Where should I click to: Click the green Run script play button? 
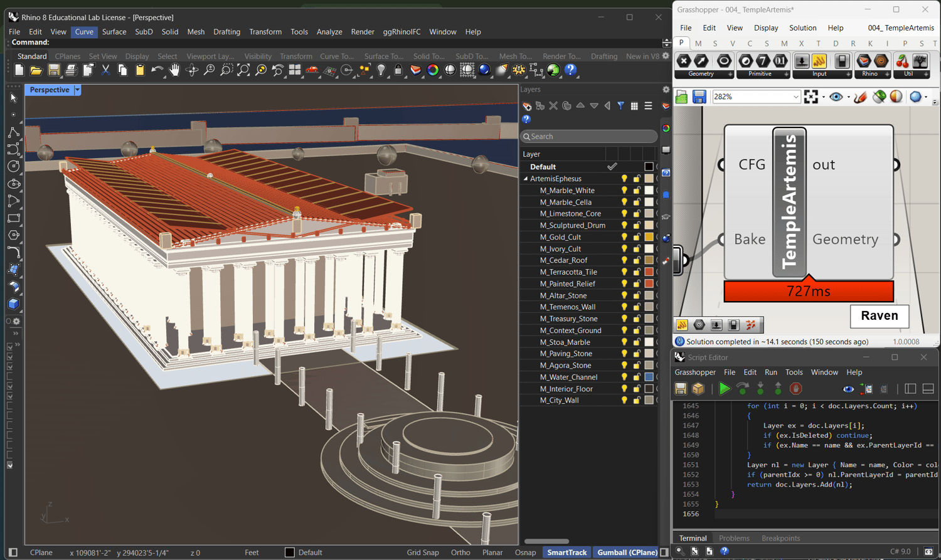pyautogui.click(x=725, y=389)
